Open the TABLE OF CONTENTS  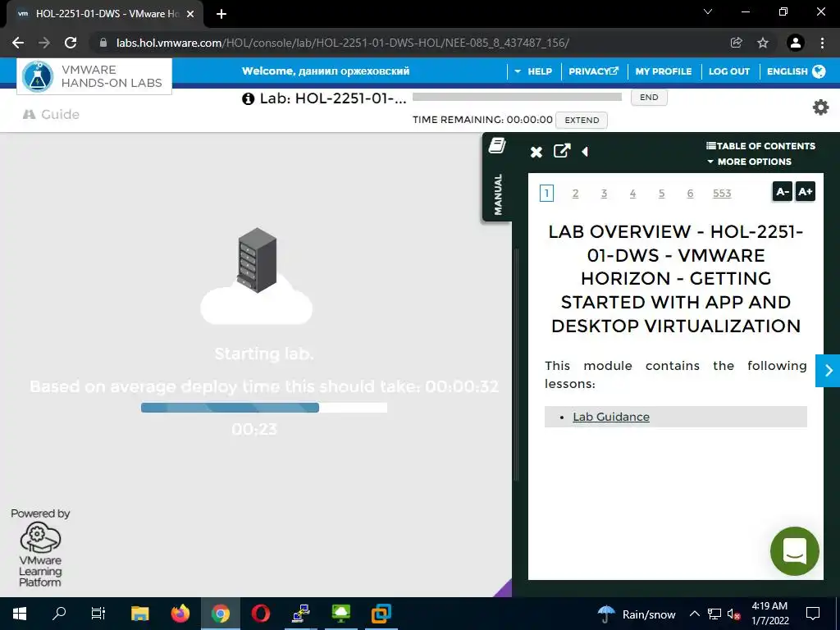click(760, 146)
